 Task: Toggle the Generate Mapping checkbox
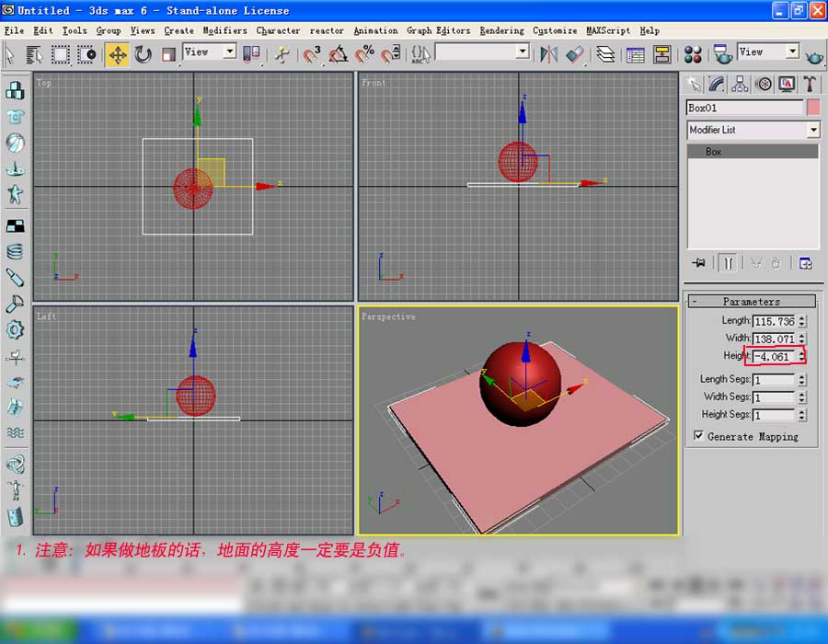coord(698,436)
